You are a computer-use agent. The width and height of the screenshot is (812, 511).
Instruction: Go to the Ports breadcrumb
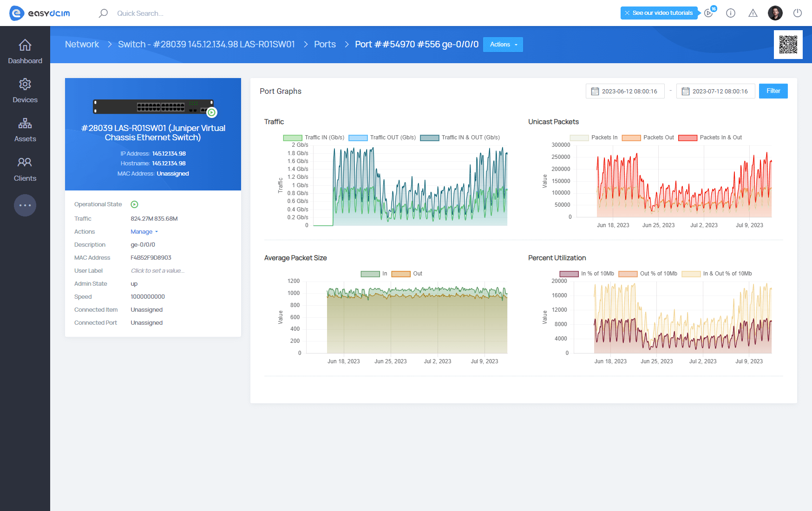(x=325, y=44)
